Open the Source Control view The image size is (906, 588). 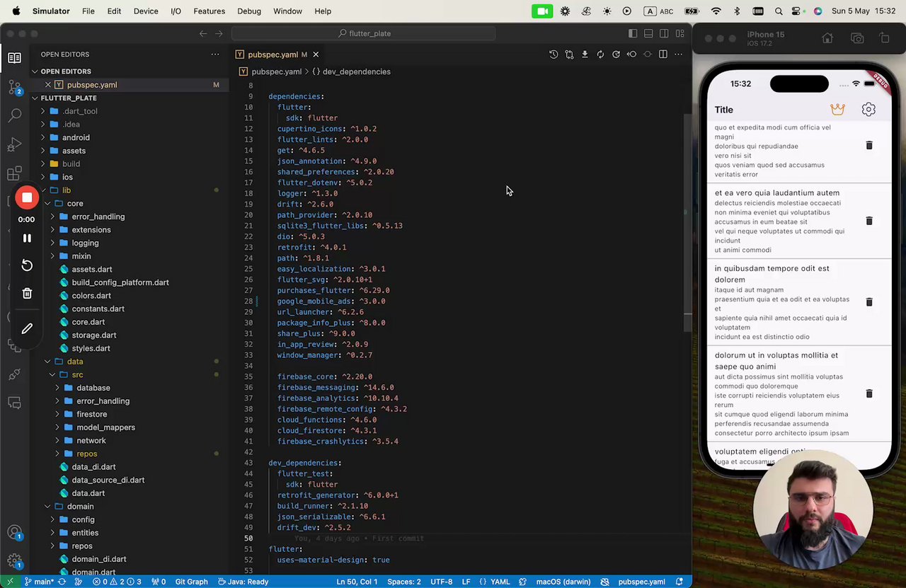[x=14, y=88]
